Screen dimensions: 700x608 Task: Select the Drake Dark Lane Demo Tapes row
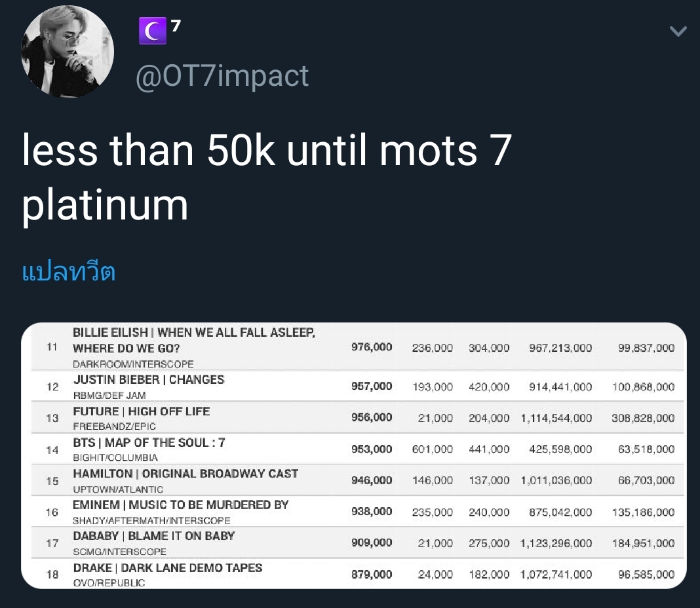pos(357,574)
